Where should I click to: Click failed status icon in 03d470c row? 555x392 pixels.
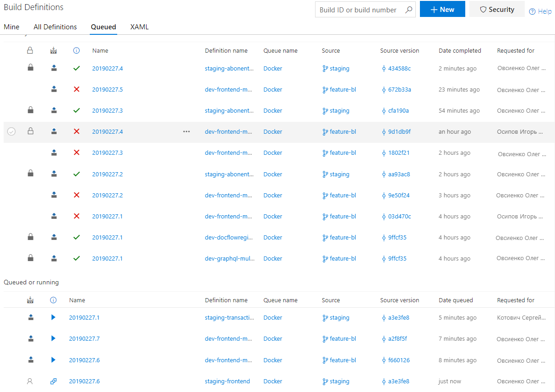(76, 216)
